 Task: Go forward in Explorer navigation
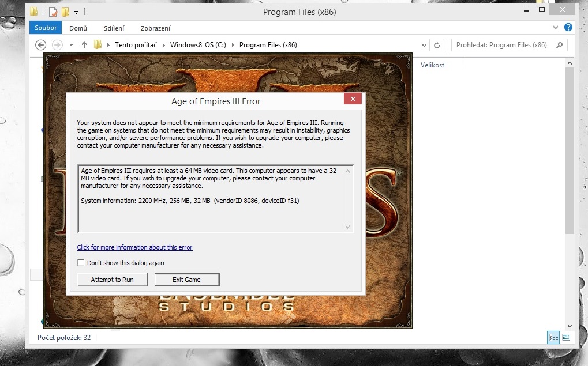(57, 45)
